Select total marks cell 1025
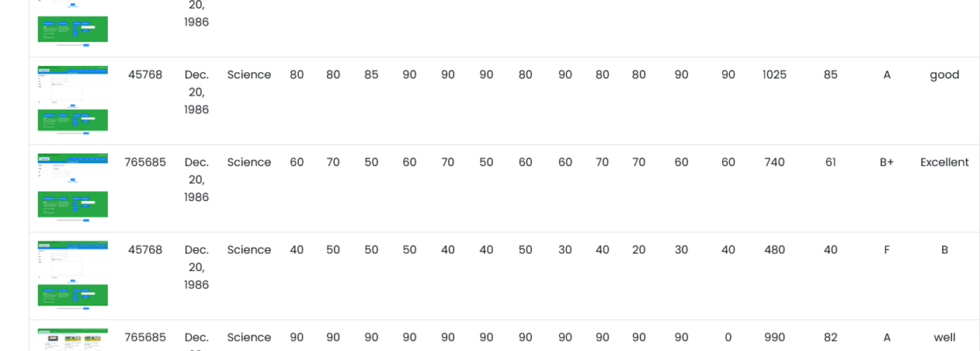Image resolution: width=980 pixels, height=351 pixels. tap(774, 75)
